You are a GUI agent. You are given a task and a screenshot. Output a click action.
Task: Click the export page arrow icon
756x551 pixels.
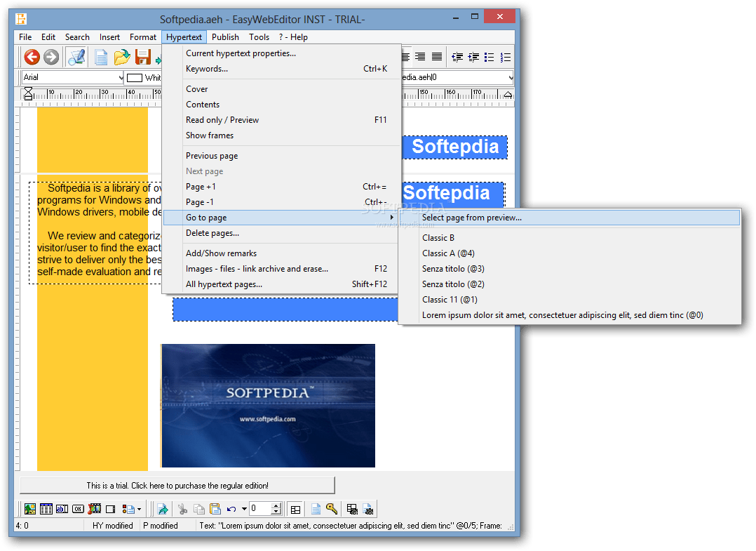163,509
